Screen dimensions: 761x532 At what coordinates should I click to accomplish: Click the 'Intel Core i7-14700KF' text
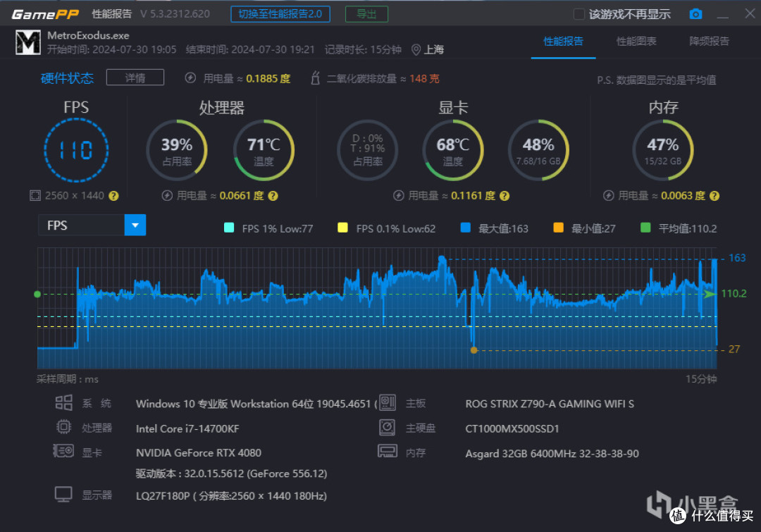(x=187, y=428)
